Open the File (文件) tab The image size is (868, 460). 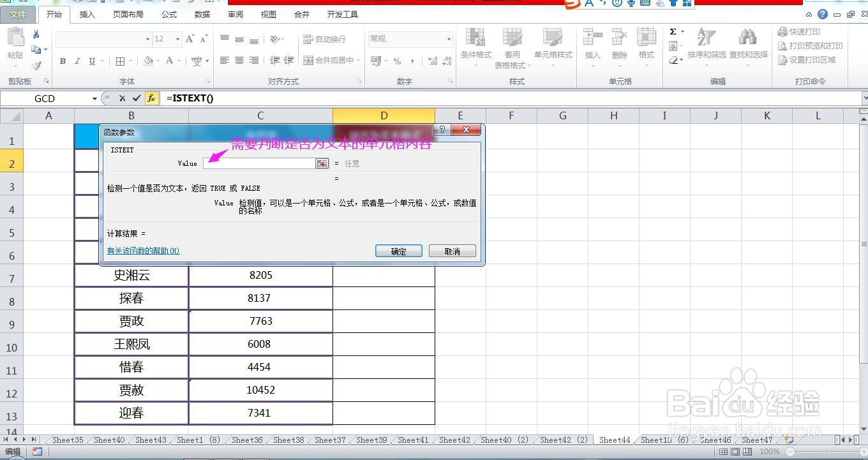(x=18, y=14)
